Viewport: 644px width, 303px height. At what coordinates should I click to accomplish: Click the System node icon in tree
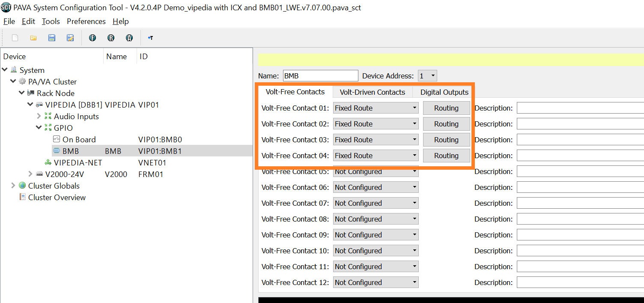(x=14, y=70)
